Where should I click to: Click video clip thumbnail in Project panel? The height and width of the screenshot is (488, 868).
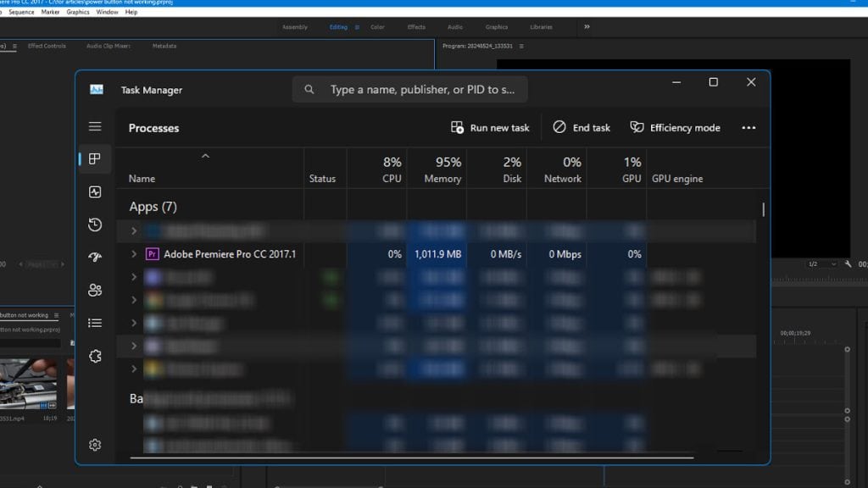point(28,384)
